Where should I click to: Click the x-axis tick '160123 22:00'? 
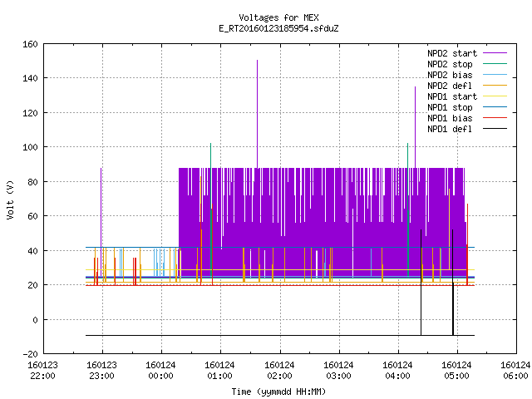42,371
